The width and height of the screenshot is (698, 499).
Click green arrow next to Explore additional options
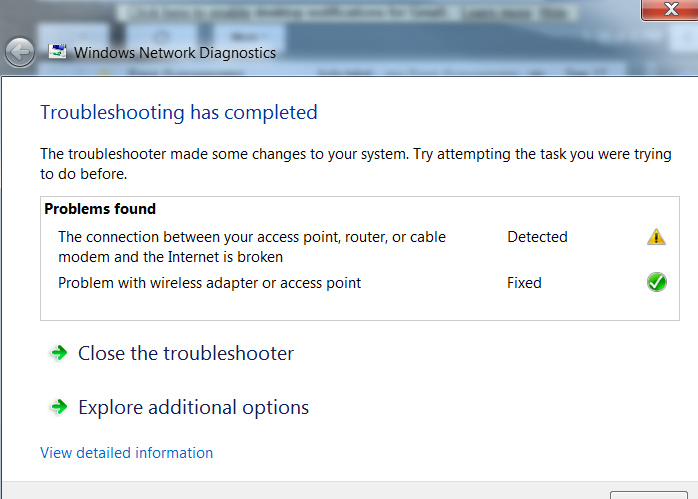pyautogui.click(x=59, y=406)
